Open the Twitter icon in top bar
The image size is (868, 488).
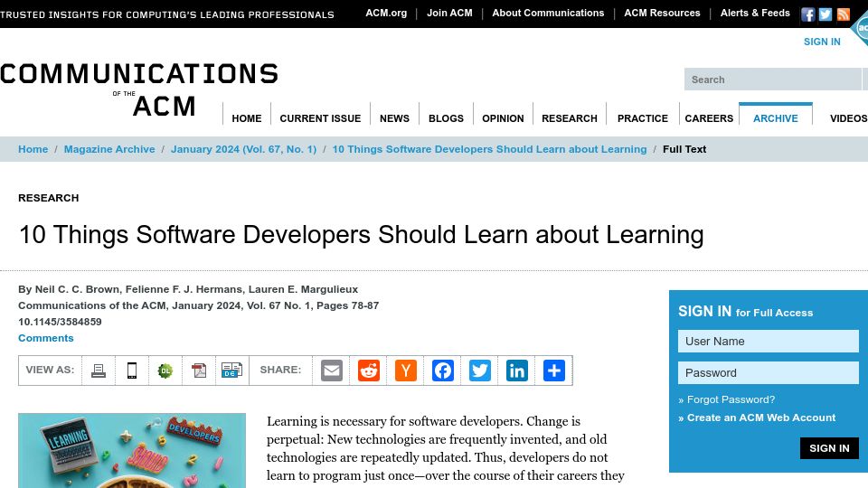[x=826, y=14]
